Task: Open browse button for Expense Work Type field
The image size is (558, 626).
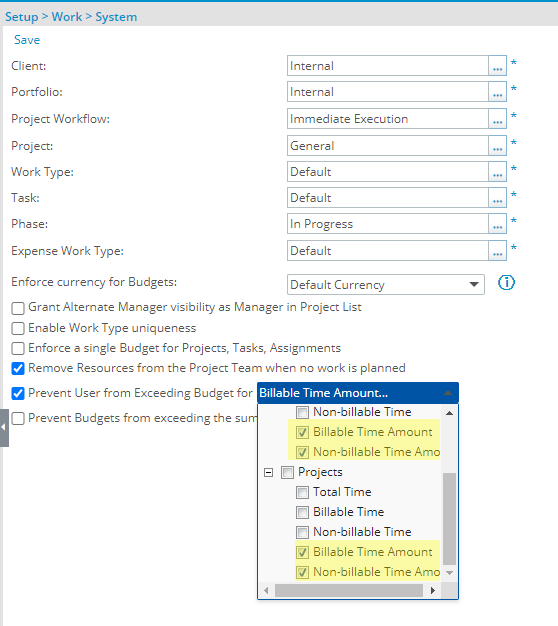Action: [497, 251]
